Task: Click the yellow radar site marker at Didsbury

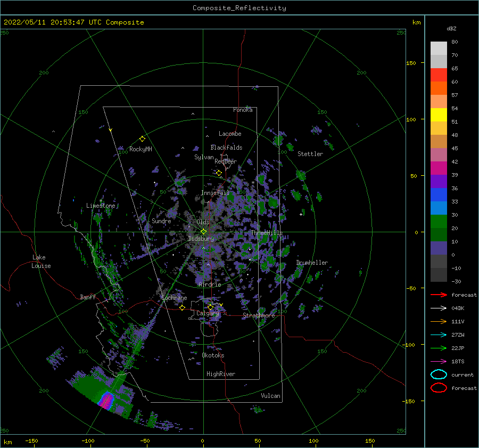Action: 203,232
